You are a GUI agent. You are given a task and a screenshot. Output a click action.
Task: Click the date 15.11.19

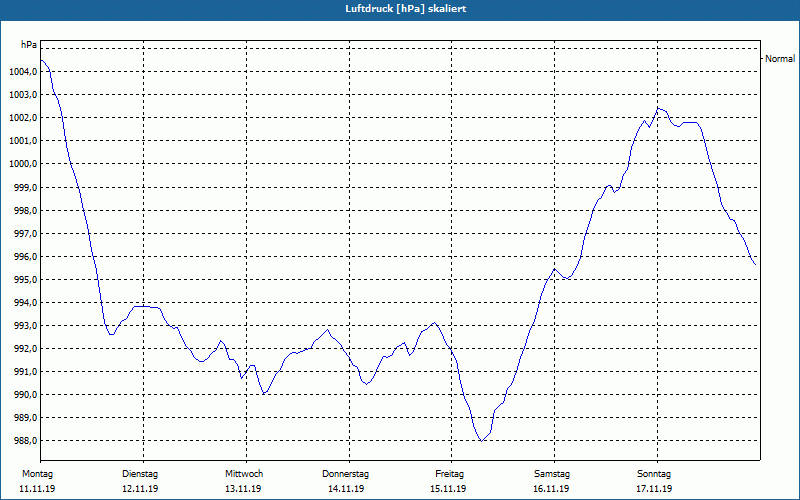pos(448,489)
